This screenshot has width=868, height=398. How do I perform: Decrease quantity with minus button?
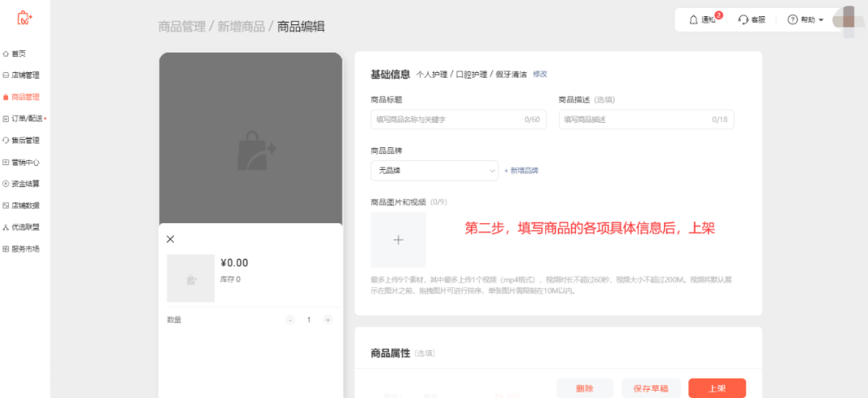[290, 320]
